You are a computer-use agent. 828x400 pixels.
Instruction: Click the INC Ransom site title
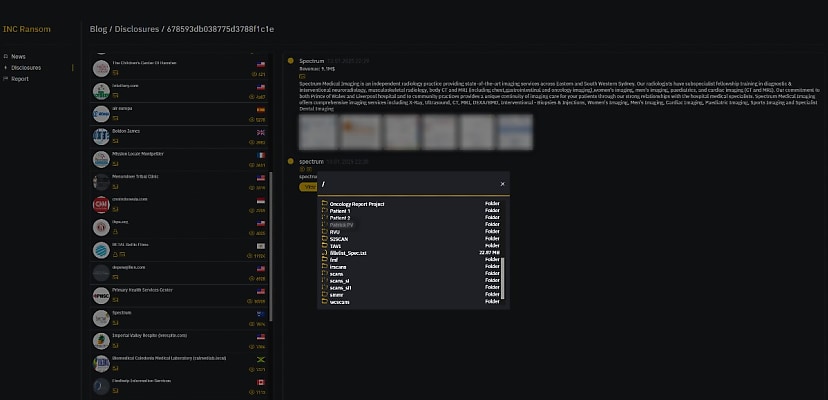pyautogui.click(x=26, y=29)
